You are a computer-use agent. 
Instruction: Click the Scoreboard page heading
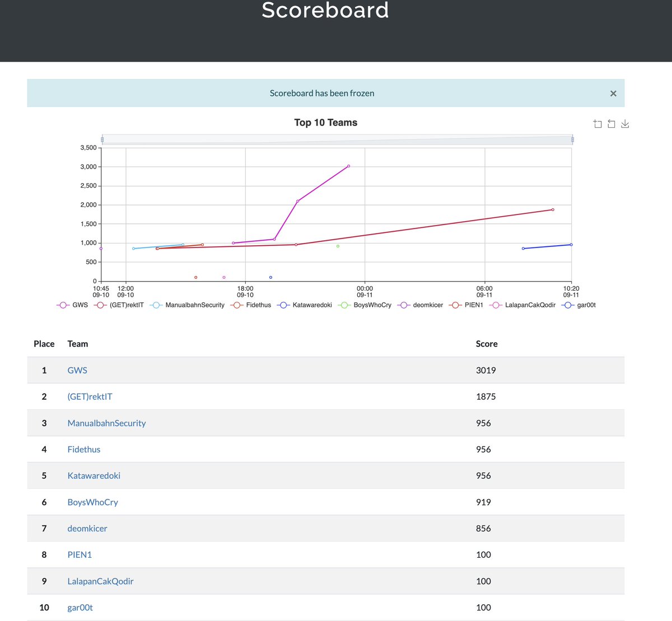325,10
